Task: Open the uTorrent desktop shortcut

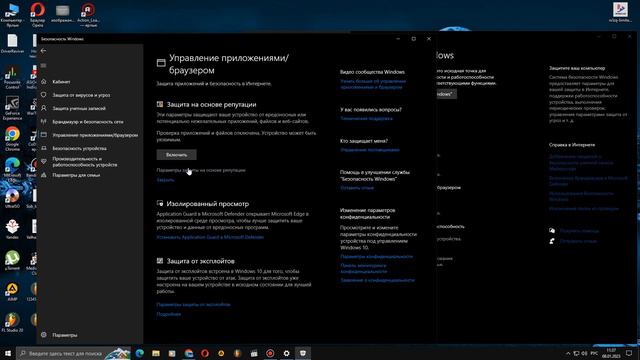Action: 12,260
